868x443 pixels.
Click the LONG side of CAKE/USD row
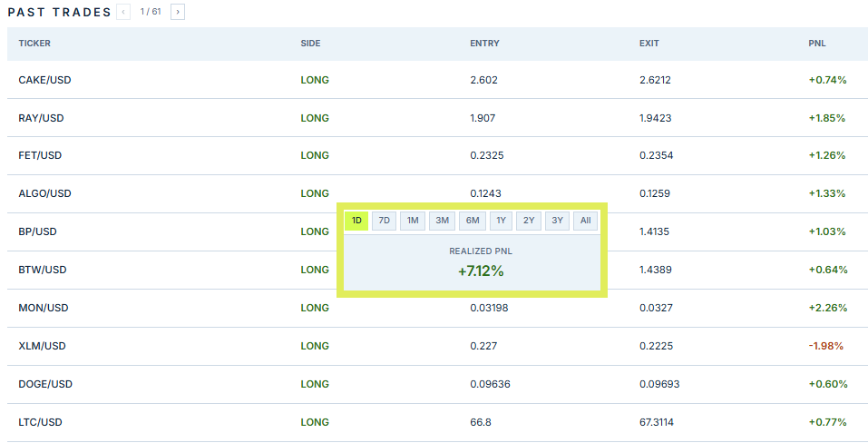pyautogui.click(x=315, y=80)
